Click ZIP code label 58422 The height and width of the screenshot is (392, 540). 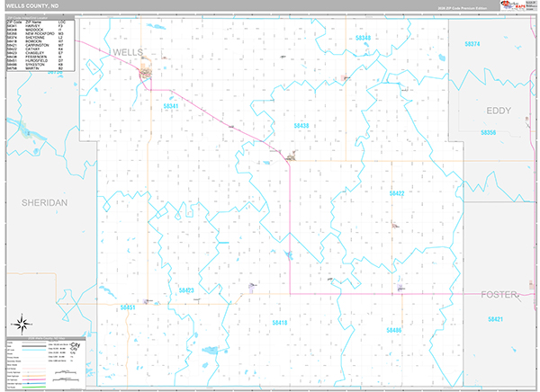click(397, 193)
